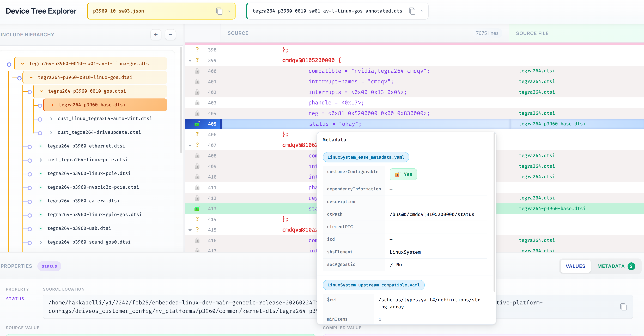Click the source location path field
Screen dimensions: 644x336
[338, 307]
